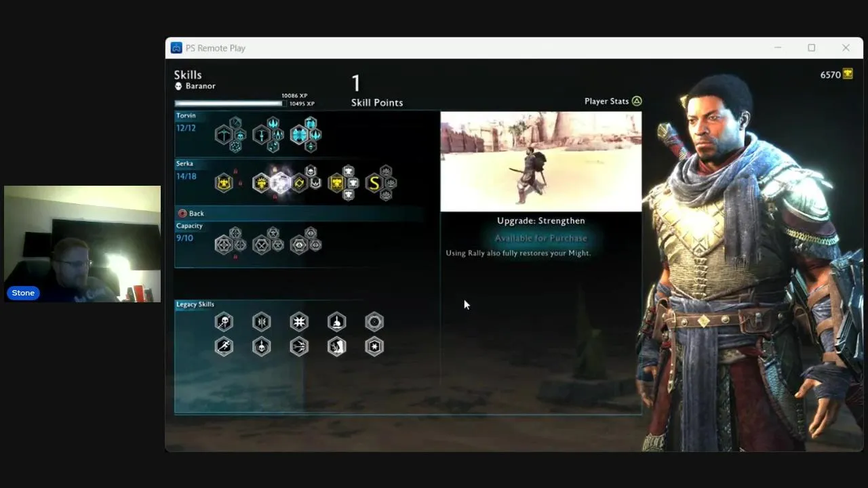Viewport: 868px width, 488px height.
Task: Select the concentric circle Legacy skill
Action: click(374, 322)
